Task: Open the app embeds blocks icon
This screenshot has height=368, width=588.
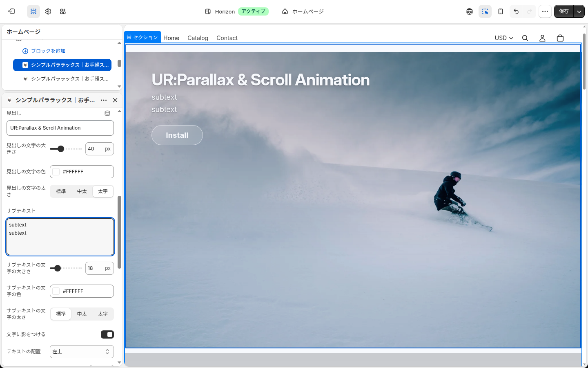Action: tap(63, 11)
